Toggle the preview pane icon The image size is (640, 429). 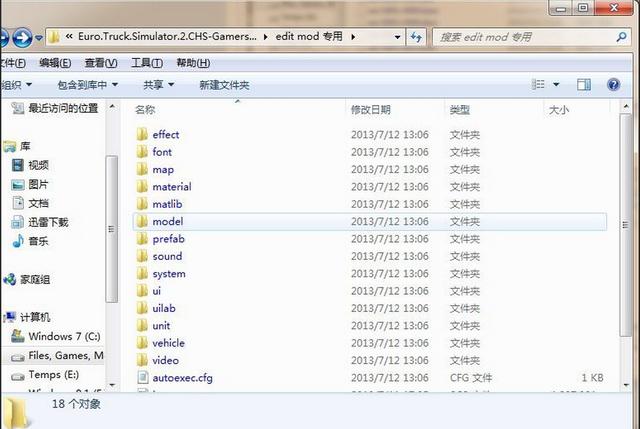click(584, 84)
